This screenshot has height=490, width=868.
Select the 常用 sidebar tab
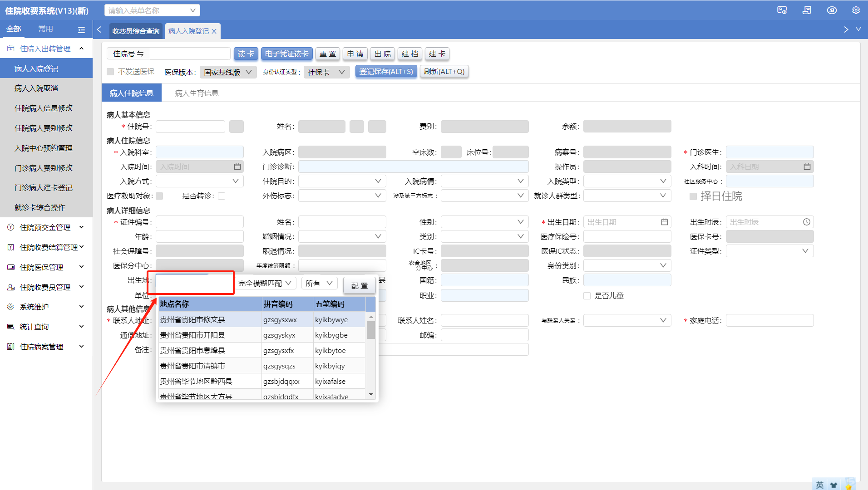tap(45, 29)
